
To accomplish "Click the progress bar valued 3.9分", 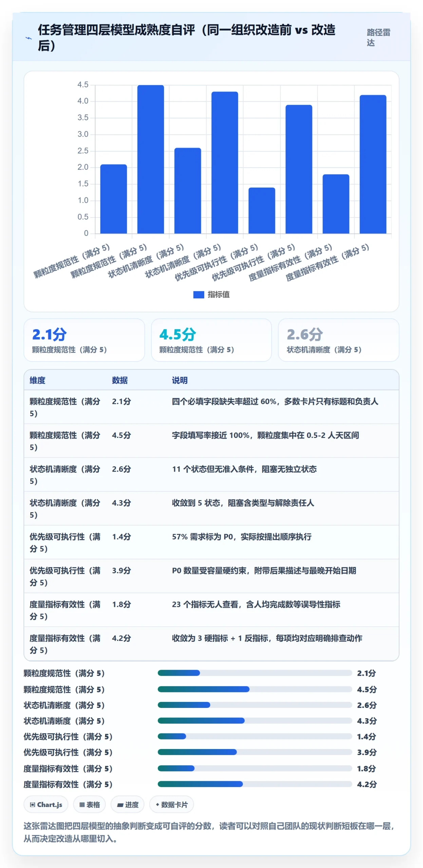I will (x=255, y=752).
